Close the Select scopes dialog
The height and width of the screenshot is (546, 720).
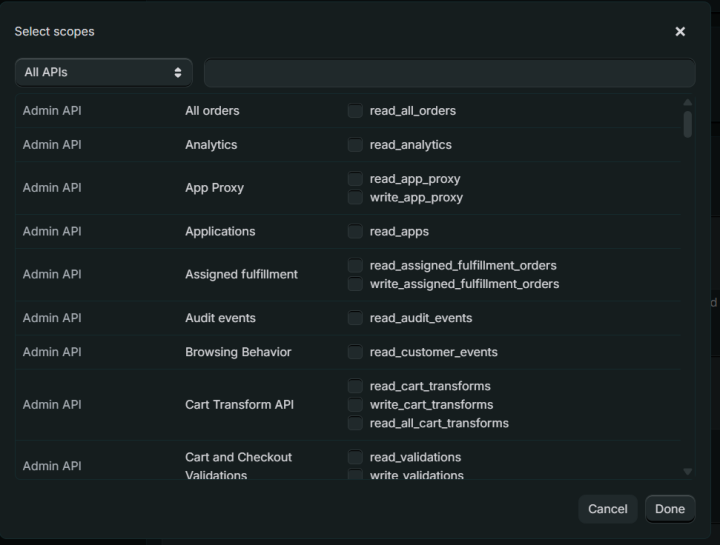click(x=680, y=32)
